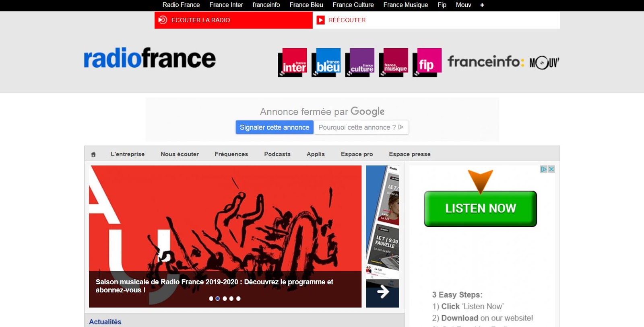
Task: Open the Espace presse menu
Action: point(410,154)
